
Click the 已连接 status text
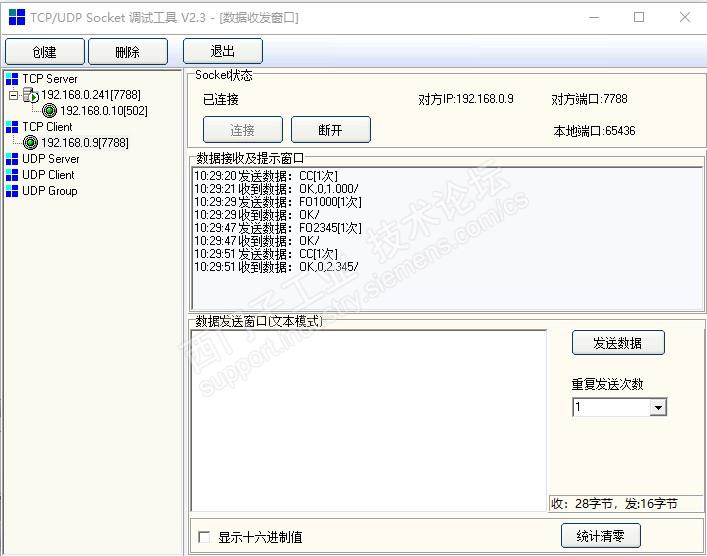220,100
